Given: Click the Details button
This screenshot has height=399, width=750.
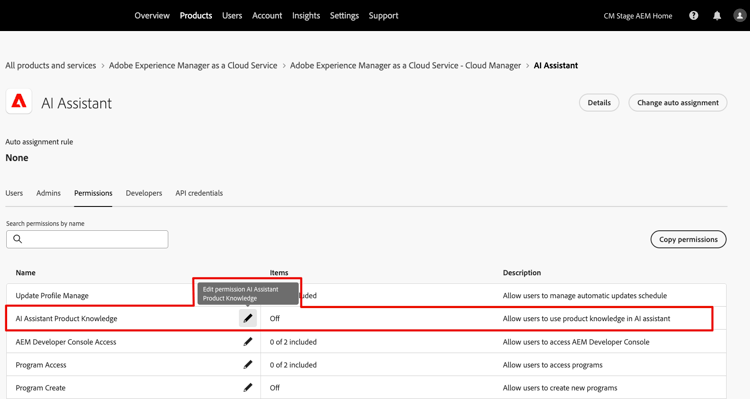Looking at the screenshot, I should [599, 103].
